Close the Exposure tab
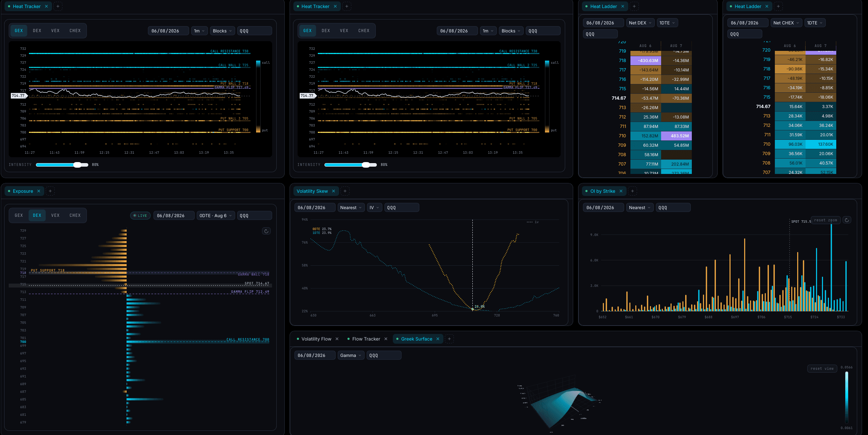This screenshot has width=868, height=435. pos(39,191)
